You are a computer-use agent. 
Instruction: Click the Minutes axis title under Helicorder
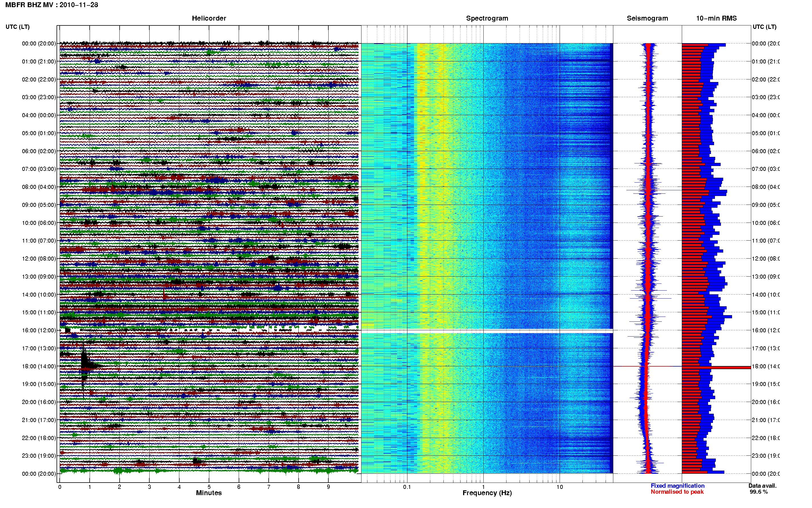(x=209, y=493)
